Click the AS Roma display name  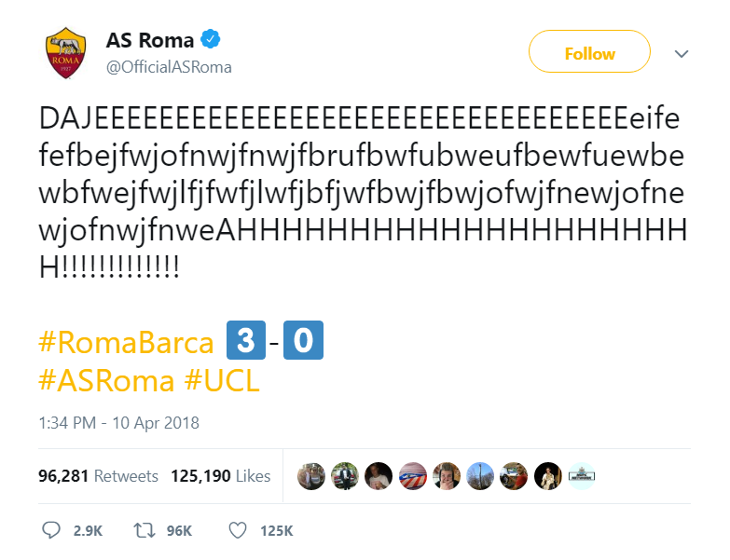tap(150, 40)
